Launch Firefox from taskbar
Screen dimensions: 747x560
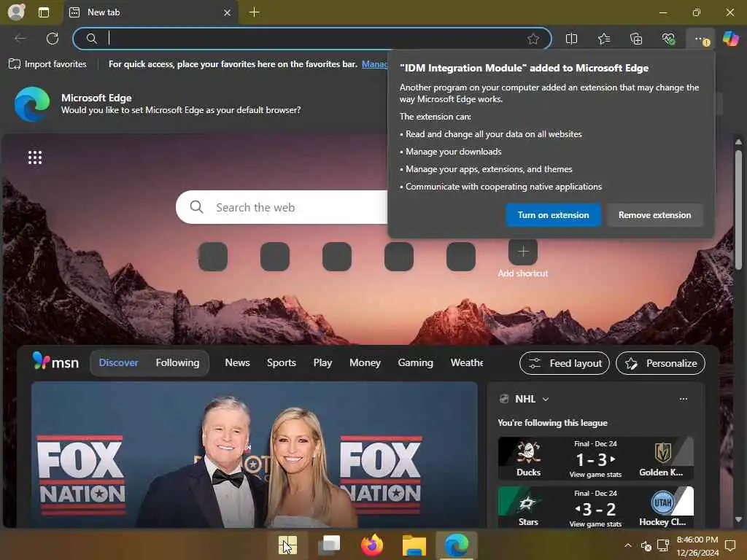[372, 545]
